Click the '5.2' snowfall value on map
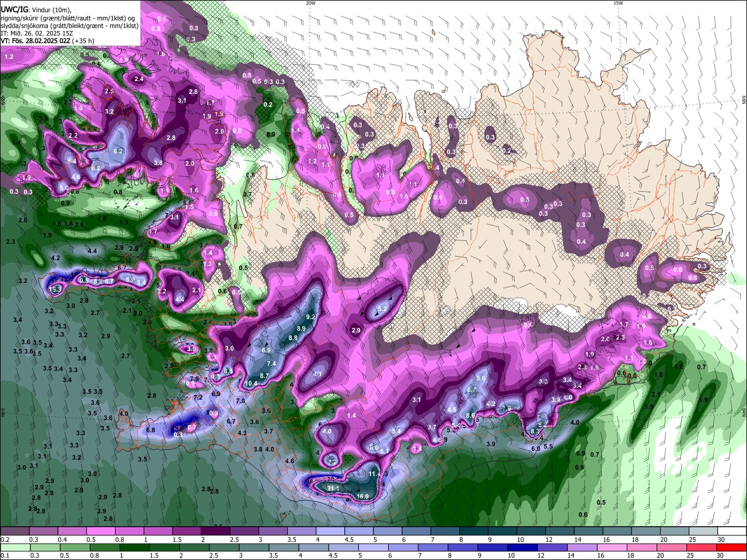 point(383,309)
